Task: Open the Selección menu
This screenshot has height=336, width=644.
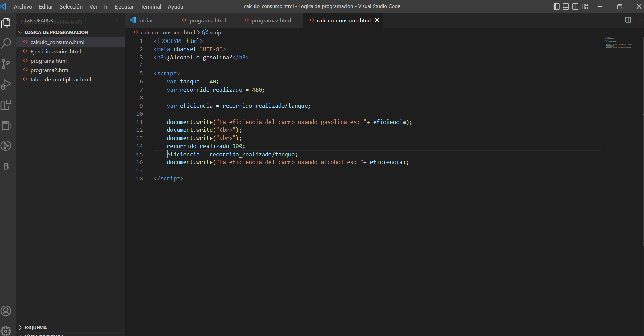Action: (x=71, y=6)
